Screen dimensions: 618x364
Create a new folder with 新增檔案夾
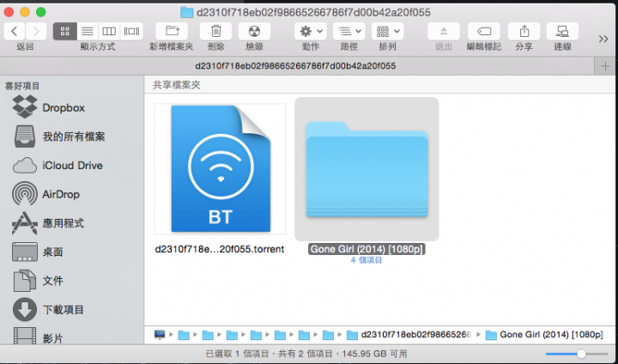(172, 31)
